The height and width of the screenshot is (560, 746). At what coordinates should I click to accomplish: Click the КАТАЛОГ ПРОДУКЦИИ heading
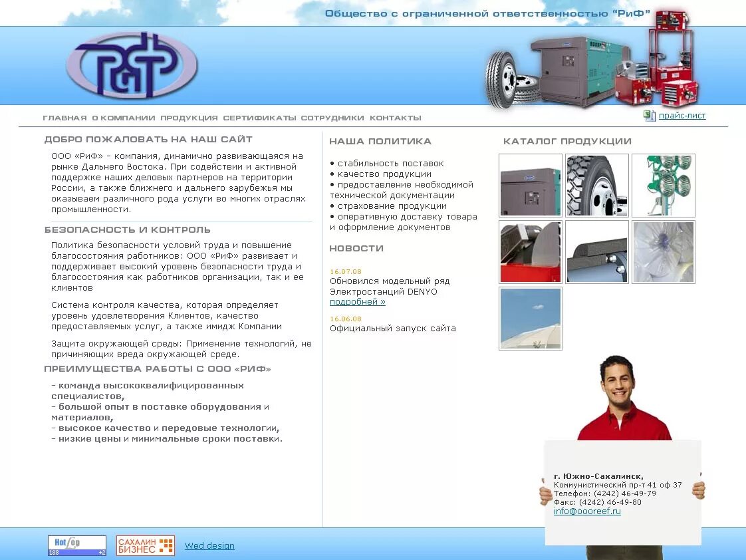(x=567, y=141)
